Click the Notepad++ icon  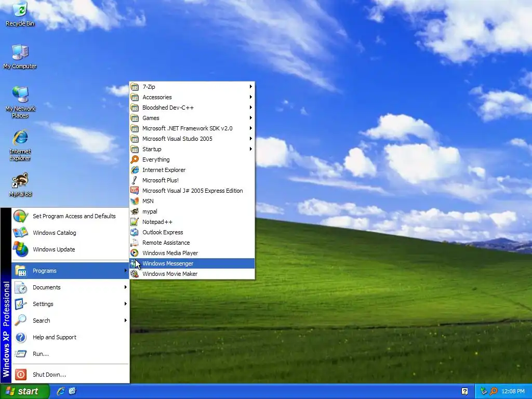[x=135, y=222]
